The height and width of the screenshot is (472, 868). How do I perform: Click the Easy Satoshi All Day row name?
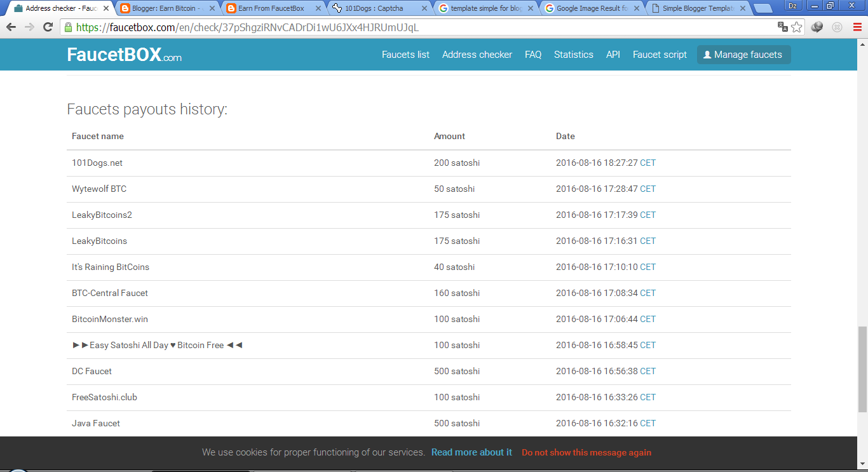tap(158, 345)
